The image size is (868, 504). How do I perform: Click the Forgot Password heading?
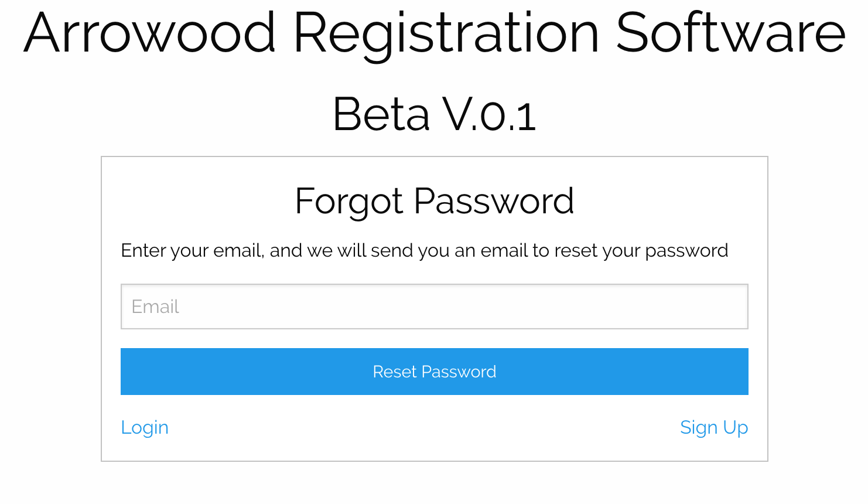(434, 201)
